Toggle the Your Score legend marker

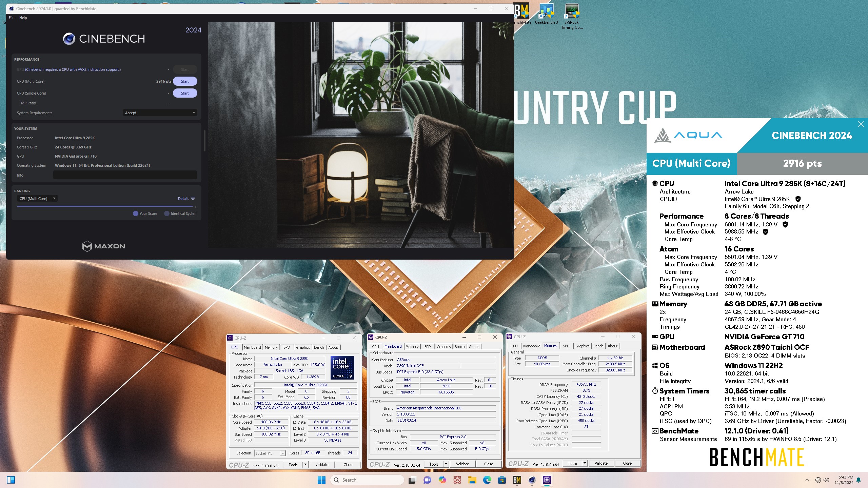[136, 213]
